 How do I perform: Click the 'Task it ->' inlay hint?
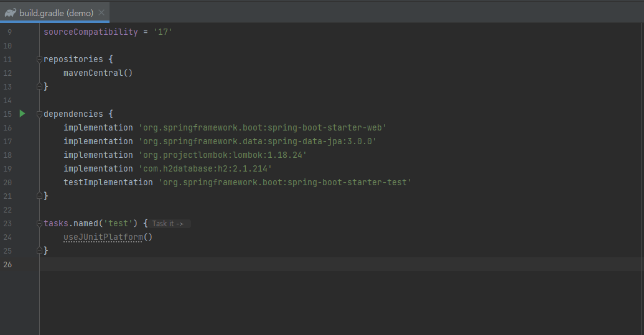pos(169,224)
